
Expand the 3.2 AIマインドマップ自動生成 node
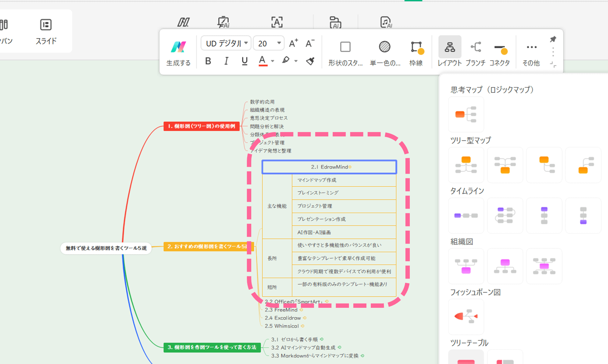click(340, 347)
